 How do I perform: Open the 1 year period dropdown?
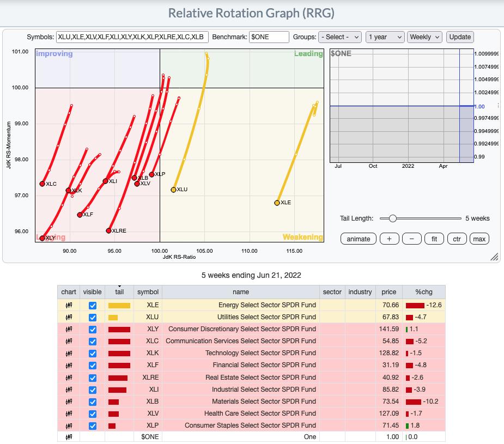pyautogui.click(x=385, y=37)
